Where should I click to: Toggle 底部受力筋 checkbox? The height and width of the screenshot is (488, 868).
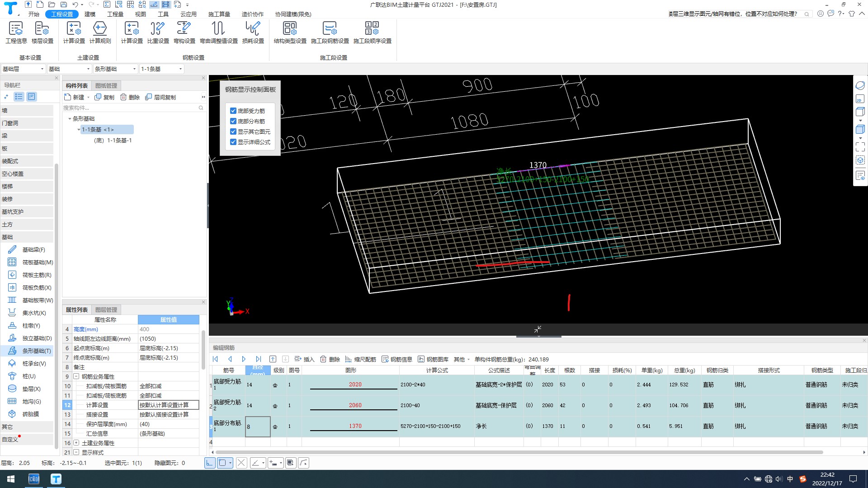click(233, 111)
